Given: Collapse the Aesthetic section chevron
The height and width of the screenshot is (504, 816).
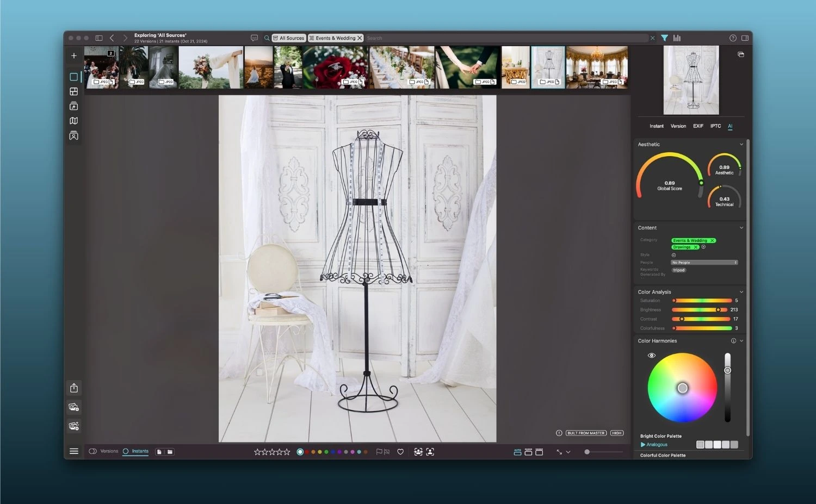Looking at the screenshot, I should click(x=741, y=145).
